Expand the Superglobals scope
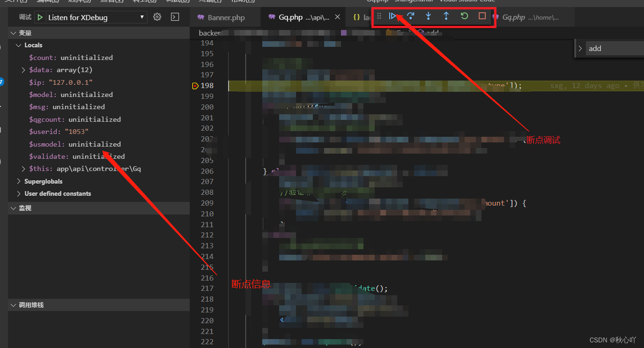The width and height of the screenshot is (644, 348). [19, 181]
